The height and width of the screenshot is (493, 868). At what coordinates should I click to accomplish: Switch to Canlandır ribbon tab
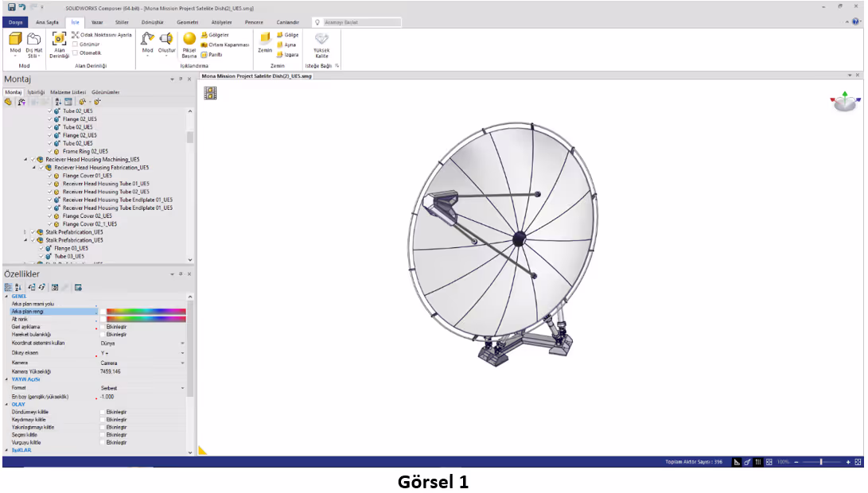(x=288, y=22)
